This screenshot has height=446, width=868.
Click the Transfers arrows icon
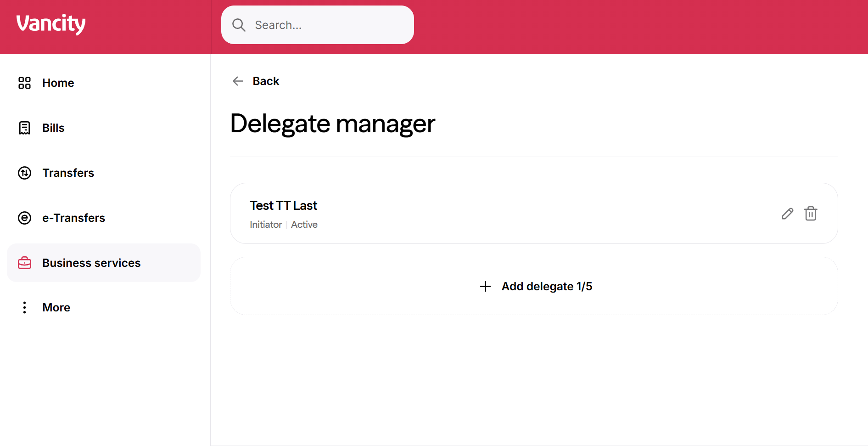(x=24, y=173)
